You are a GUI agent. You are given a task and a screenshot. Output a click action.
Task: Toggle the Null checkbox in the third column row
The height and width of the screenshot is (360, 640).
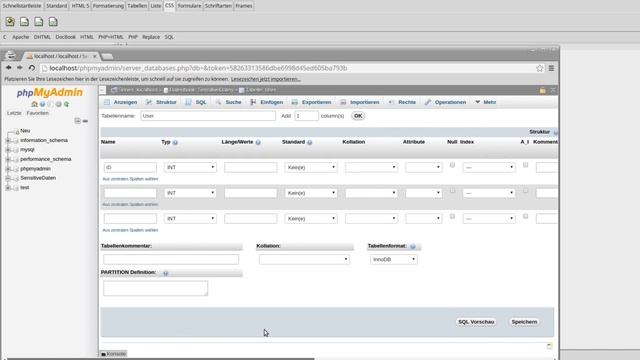452,216
